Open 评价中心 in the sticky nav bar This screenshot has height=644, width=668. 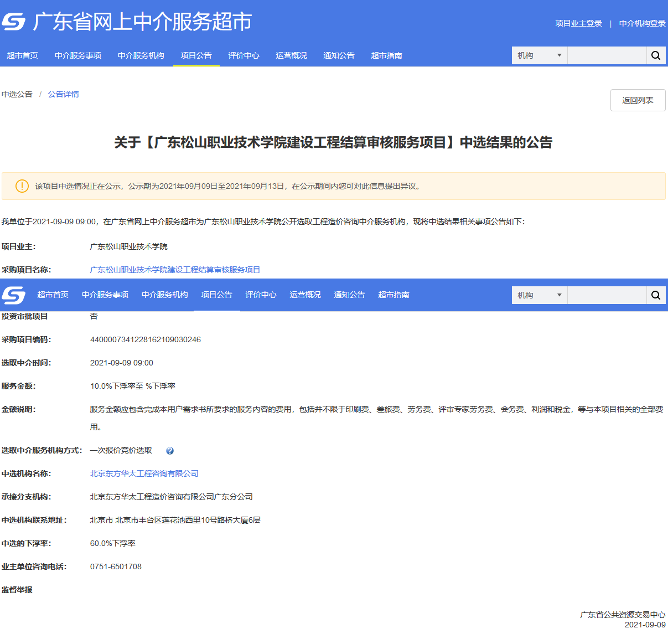coord(261,295)
